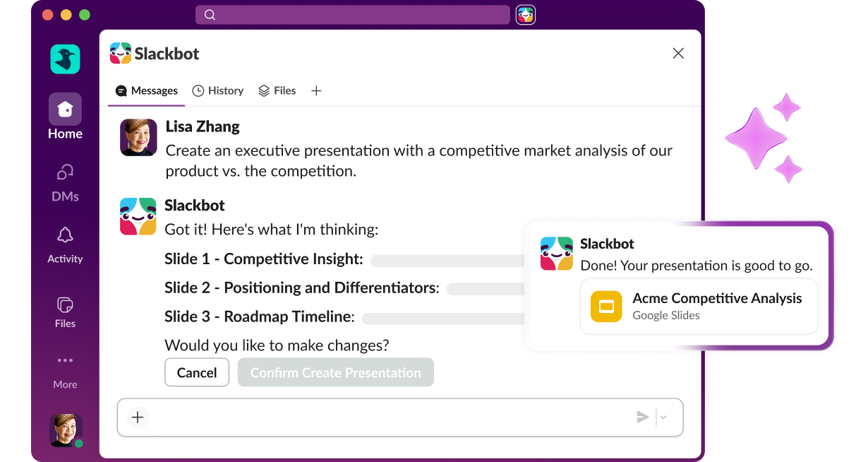Click Lisa Zhang's message avatar
This screenshot has width=868, height=462.
(x=138, y=137)
